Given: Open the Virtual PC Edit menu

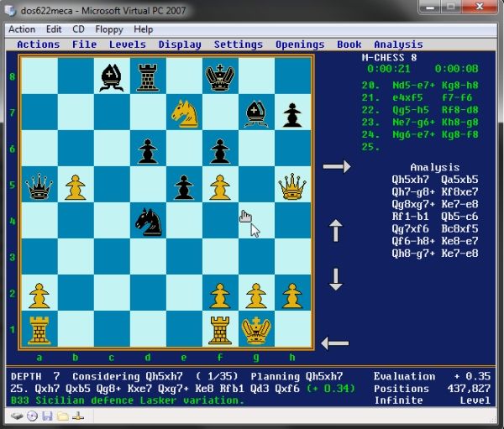Looking at the screenshot, I should click(54, 29).
